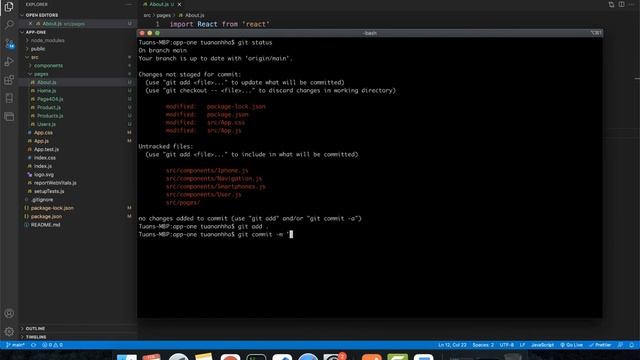Image resolution: width=640 pixels, height=360 pixels.
Task: Open the Search view in activity bar
Action: pos(9,24)
